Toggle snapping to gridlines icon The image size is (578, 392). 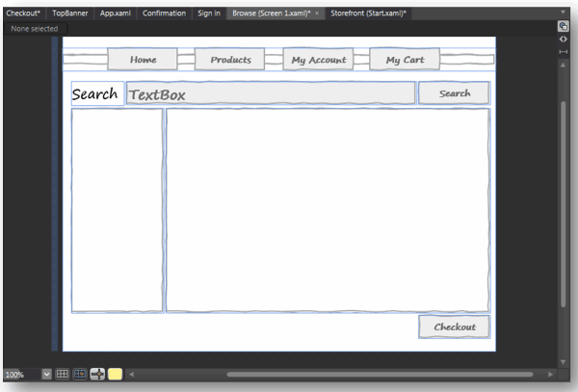[80, 374]
